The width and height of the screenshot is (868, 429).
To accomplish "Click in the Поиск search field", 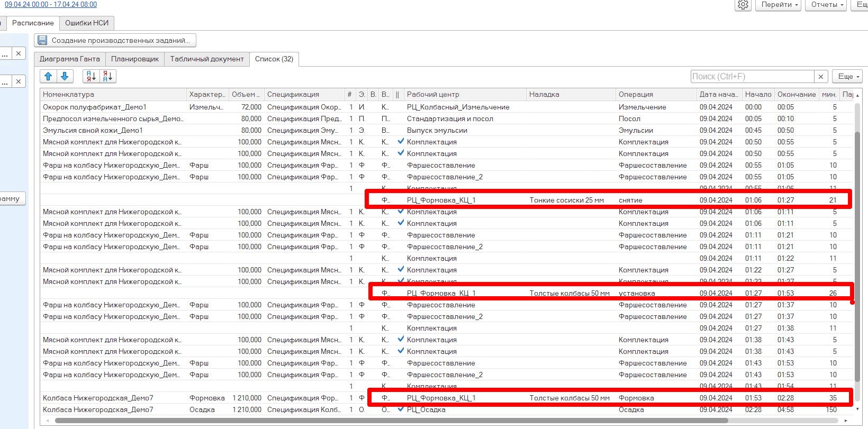I will point(752,77).
